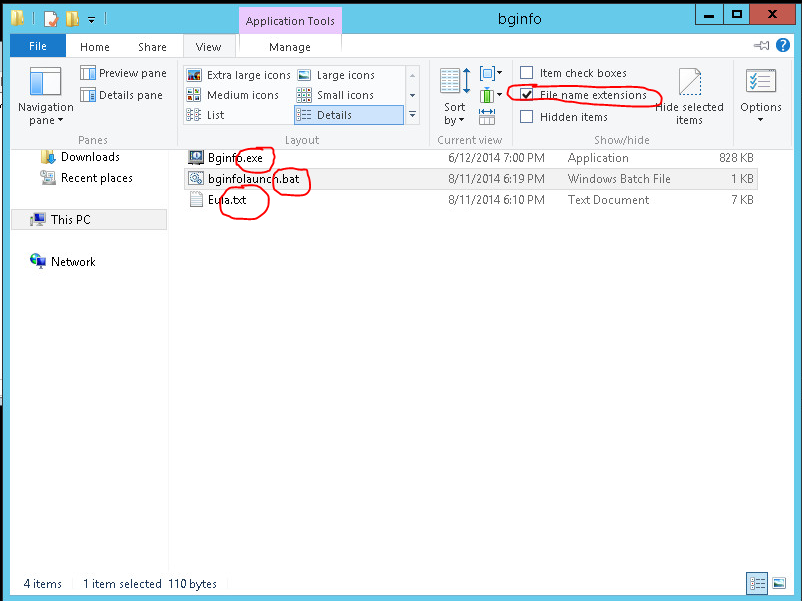
Task: Click the Eula.txt document icon
Action: click(196, 199)
